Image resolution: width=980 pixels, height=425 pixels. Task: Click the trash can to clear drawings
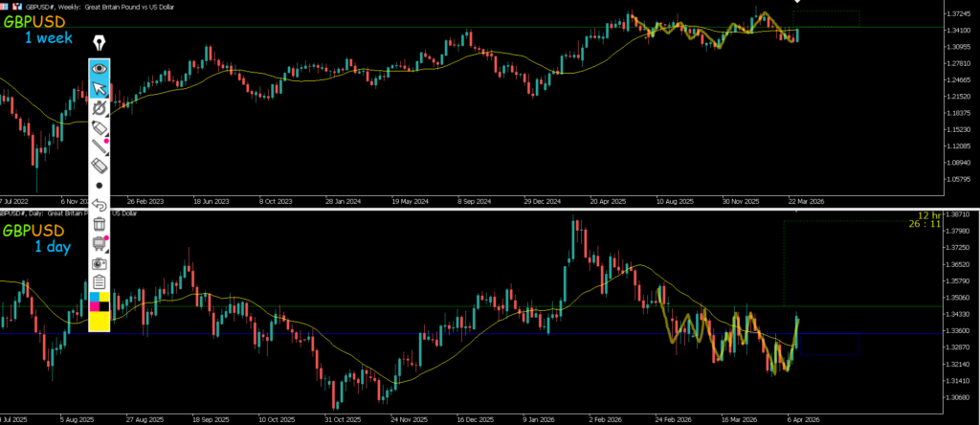[x=100, y=224]
